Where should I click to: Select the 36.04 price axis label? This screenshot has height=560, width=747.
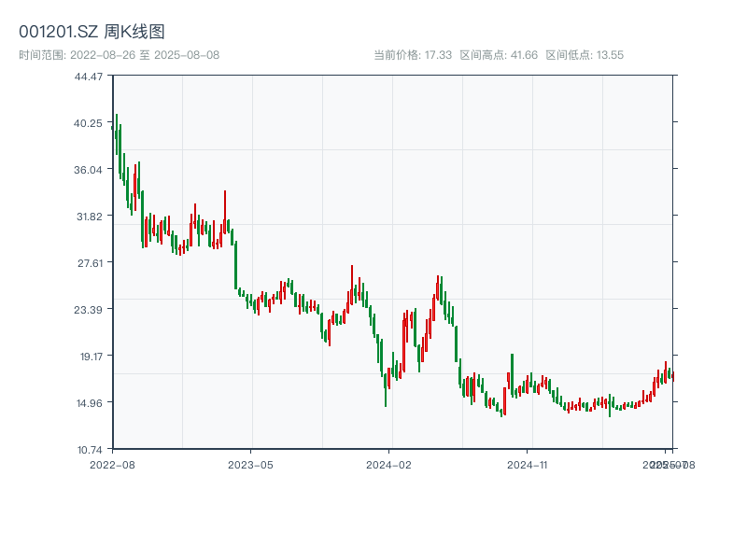(91, 169)
